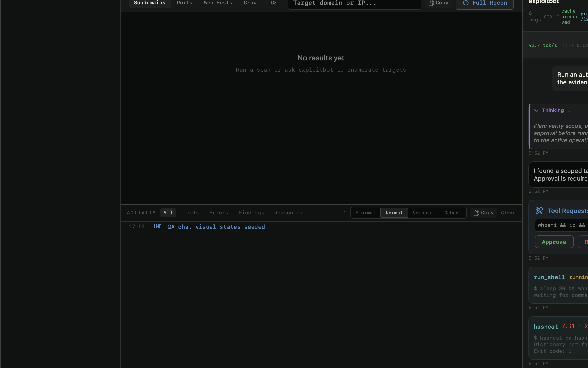Clear the activity log
Viewport: 588px width, 368px height.
[x=508, y=213]
